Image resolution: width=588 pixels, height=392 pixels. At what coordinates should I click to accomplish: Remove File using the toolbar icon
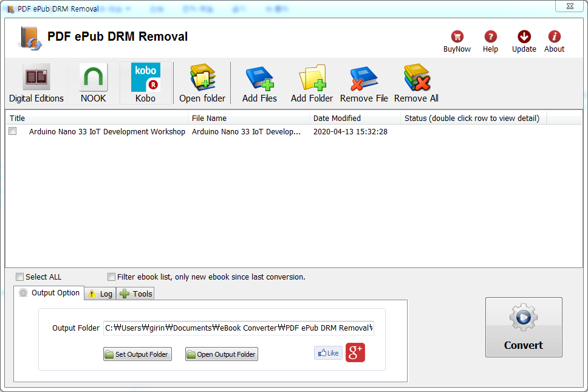[x=364, y=83]
